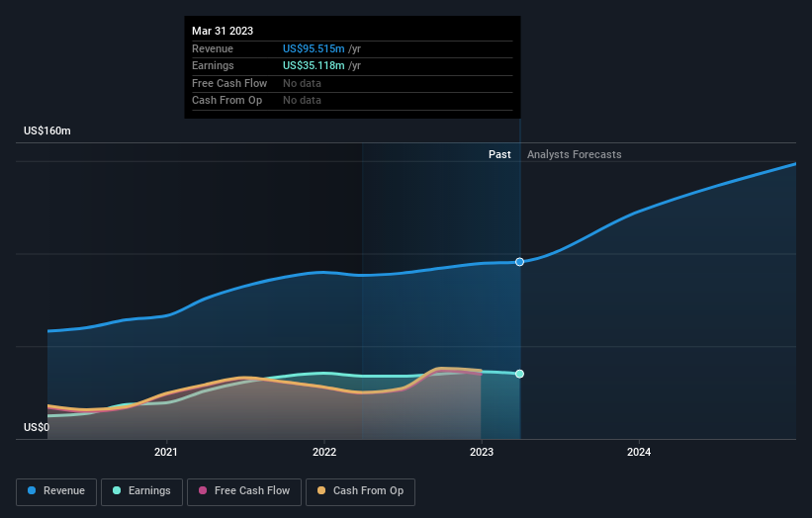Click the US$35.118m earnings value
The height and width of the screenshot is (518, 812).
coord(314,65)
